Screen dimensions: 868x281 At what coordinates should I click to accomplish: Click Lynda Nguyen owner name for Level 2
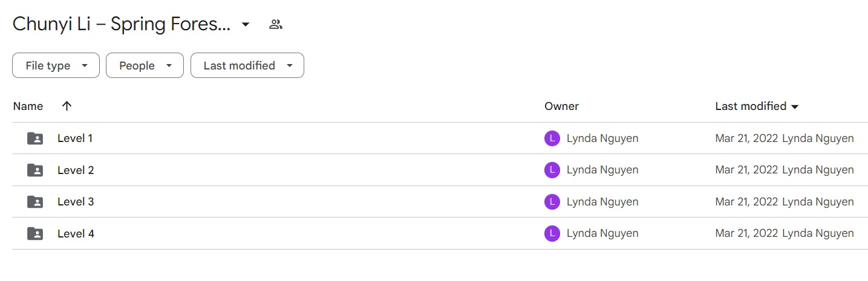[602, 170]
